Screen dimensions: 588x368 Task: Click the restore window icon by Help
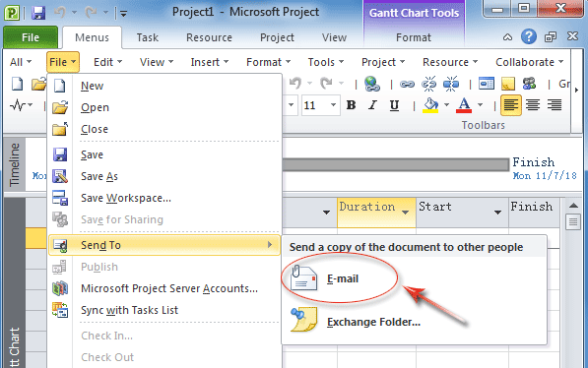coord(551,37)
